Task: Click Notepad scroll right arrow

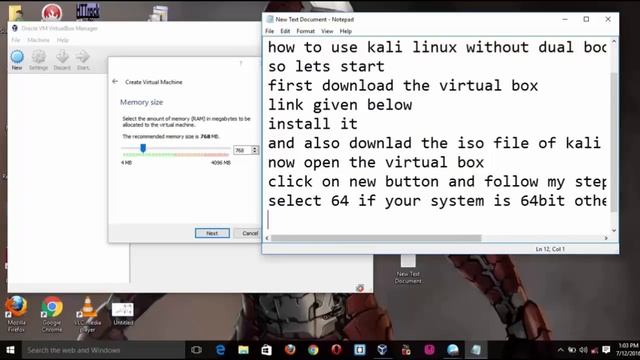Action: (x=606, y=238)
